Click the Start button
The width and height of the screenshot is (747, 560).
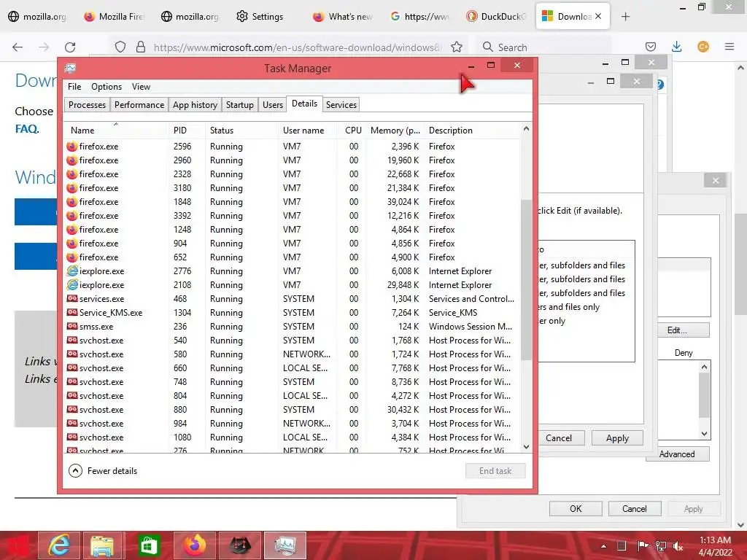(x=18, y=545)
